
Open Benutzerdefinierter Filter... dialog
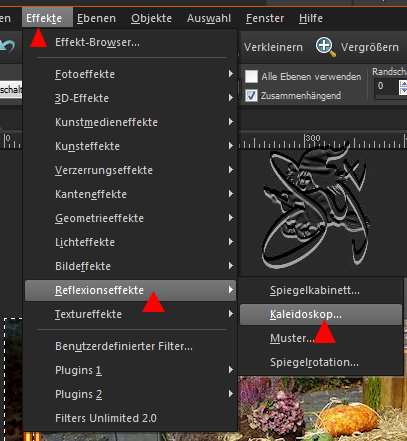coord(130,346)
